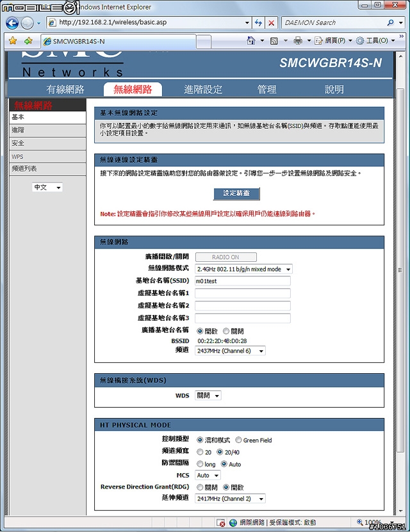Select 關閉 for 廣播基地台名稱

click(x=226, y=331)
